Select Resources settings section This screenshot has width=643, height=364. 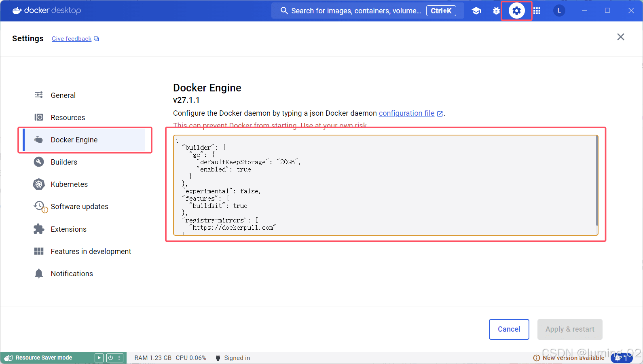84,117
